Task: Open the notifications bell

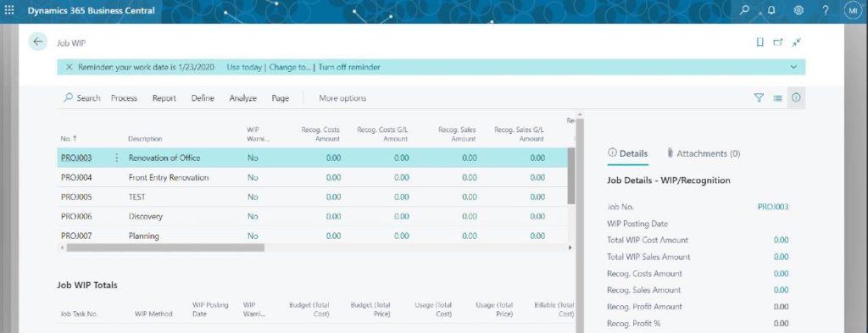Action: click(771, 10)
